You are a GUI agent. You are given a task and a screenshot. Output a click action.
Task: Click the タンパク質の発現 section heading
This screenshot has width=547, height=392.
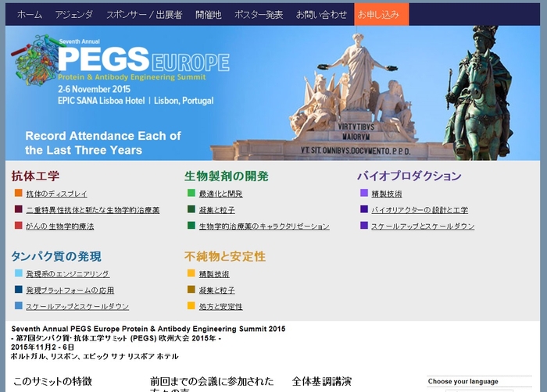pyautogui.click(x=56, y=257)
